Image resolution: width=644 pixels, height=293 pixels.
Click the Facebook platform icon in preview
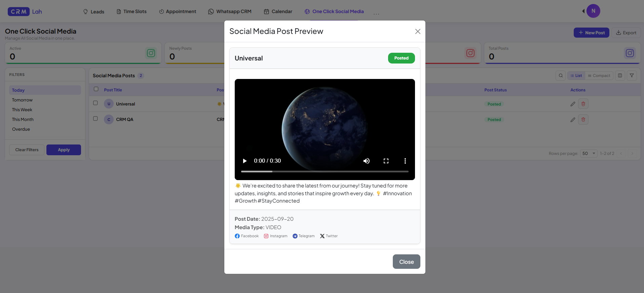pyautogui.click(x=237, y=236)
